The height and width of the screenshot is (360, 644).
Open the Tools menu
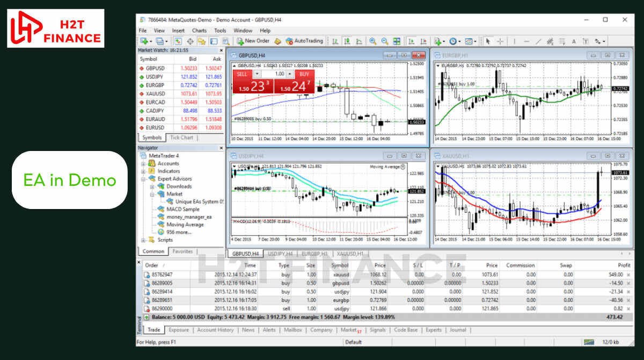pos(220,31)
